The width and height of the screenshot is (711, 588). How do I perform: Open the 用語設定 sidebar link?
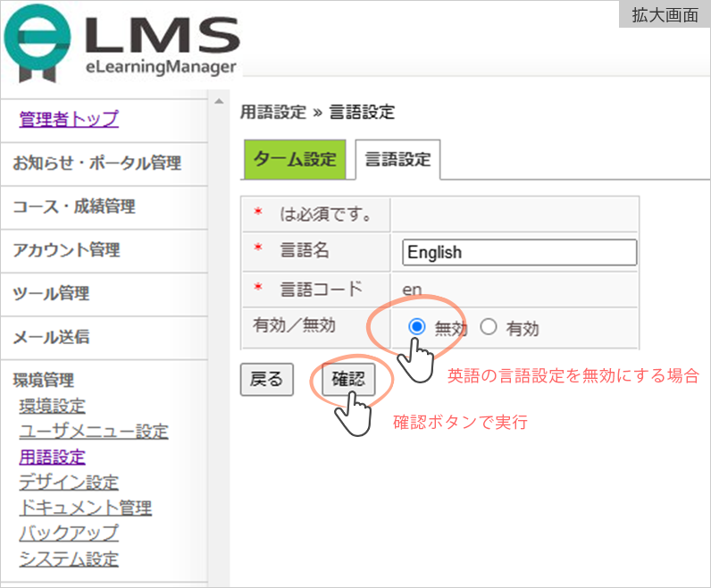(x=52, y=457)
